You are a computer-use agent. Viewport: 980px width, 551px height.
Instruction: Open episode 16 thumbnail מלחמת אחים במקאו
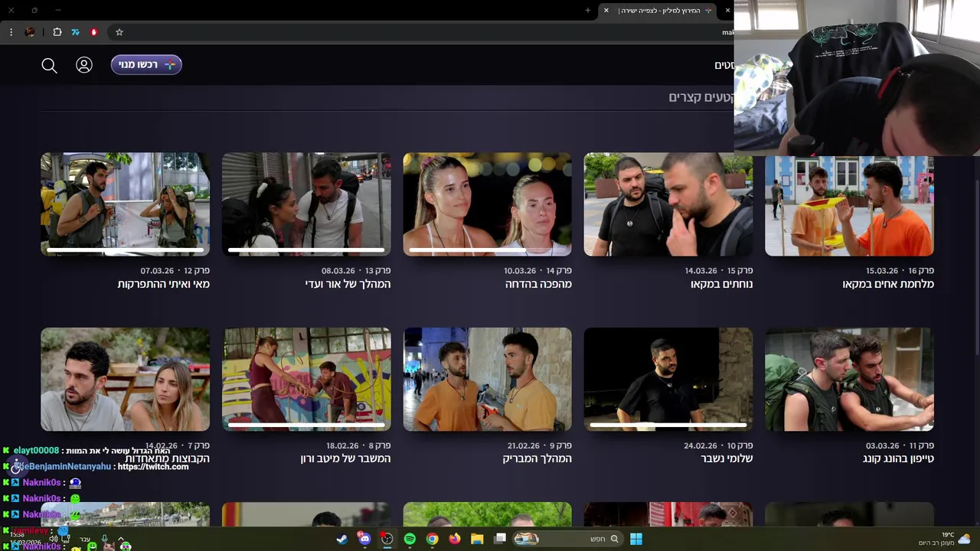tap(849, 206)
